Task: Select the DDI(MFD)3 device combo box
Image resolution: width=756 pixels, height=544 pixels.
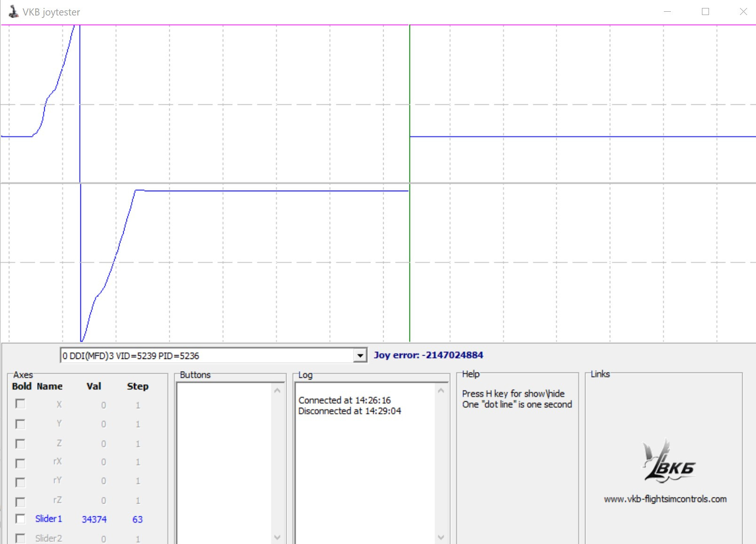Action: 213,356
